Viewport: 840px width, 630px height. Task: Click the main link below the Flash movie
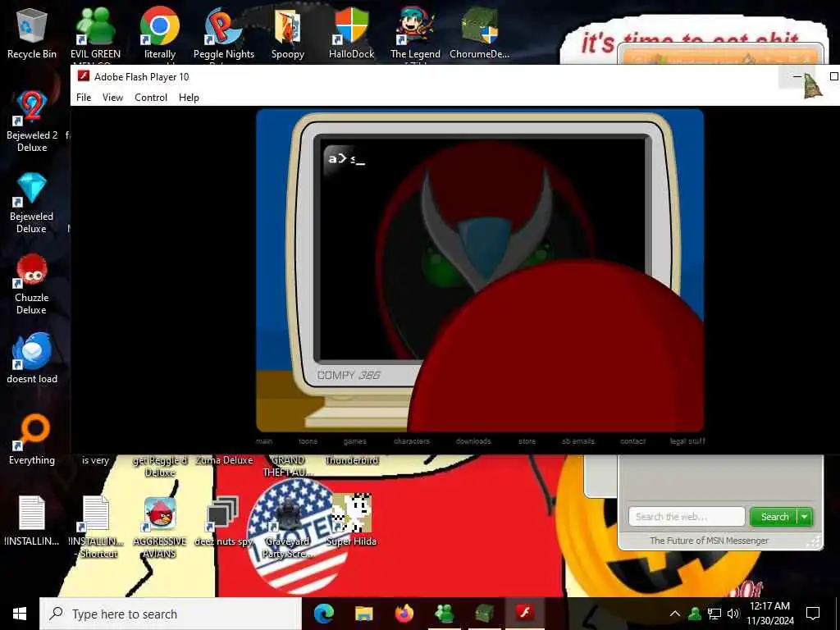point(264,441)
